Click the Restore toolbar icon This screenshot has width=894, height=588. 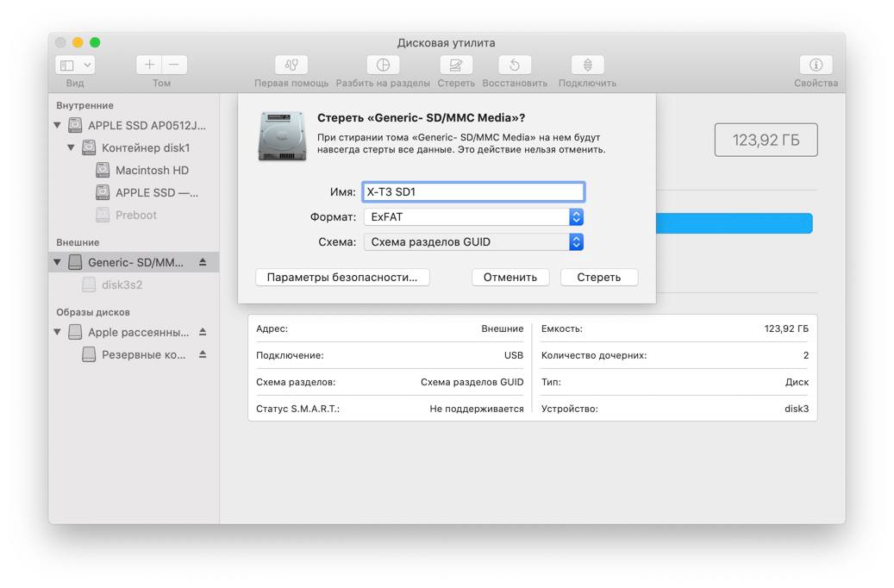(x=515, y=65)
